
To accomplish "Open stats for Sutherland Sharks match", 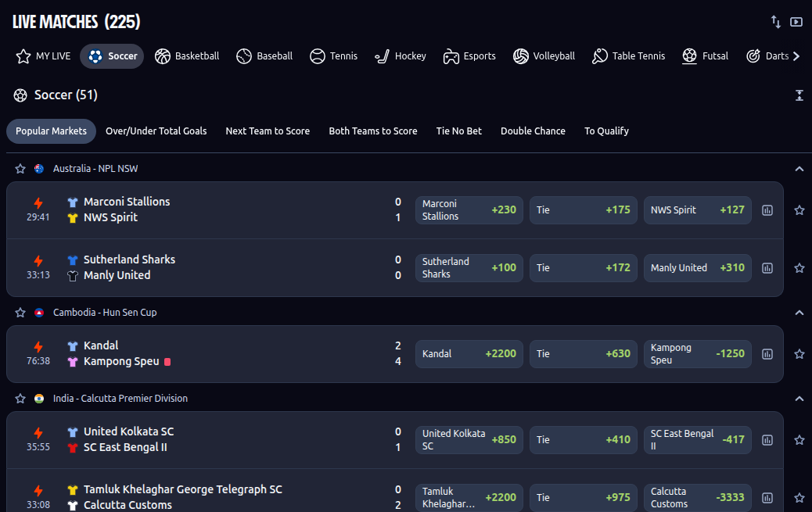I will click(767, 268).
